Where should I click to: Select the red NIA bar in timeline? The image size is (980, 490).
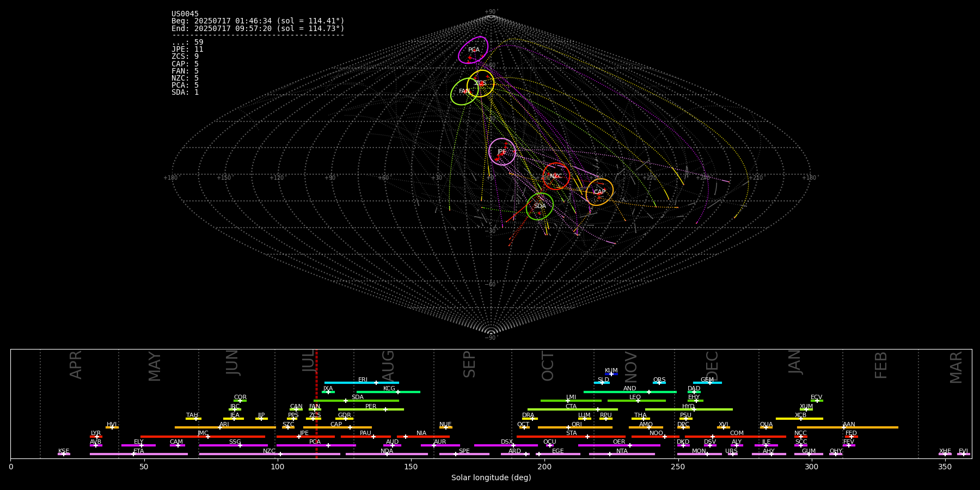(x=424, y=437)
